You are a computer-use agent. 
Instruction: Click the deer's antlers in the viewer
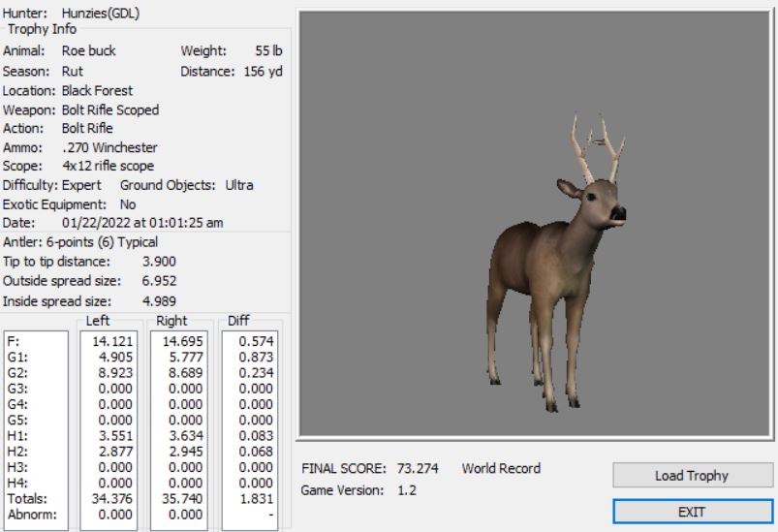[x=595, y=146]
